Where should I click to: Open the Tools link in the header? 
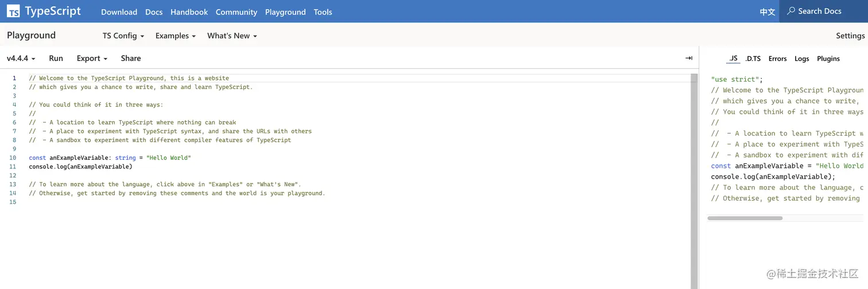(323, 12)
